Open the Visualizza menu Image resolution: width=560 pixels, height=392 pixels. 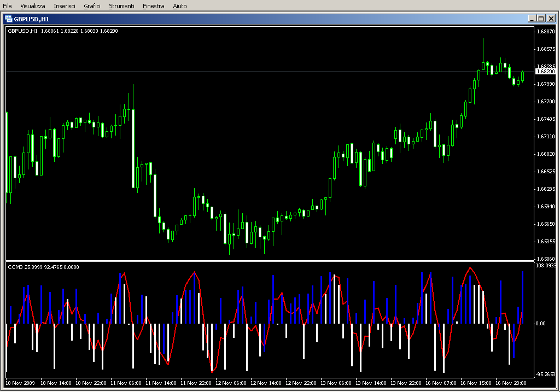[x=32, y=6]
